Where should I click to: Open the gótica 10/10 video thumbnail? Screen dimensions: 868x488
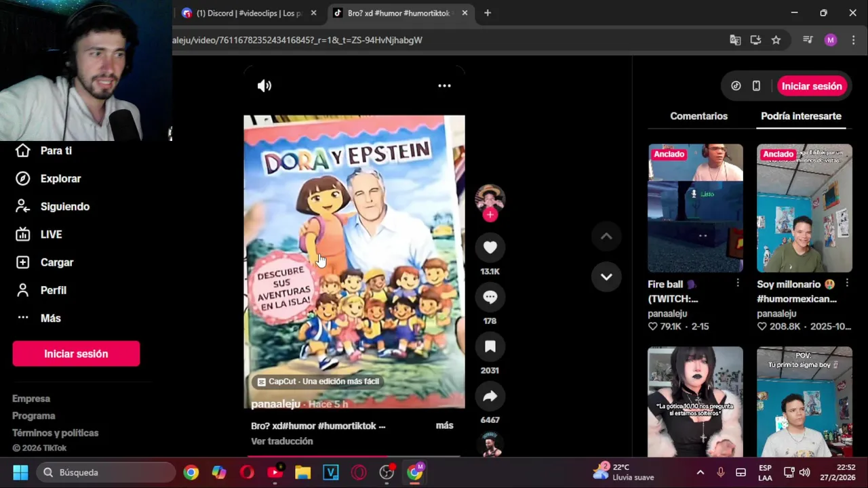(695, 401)
